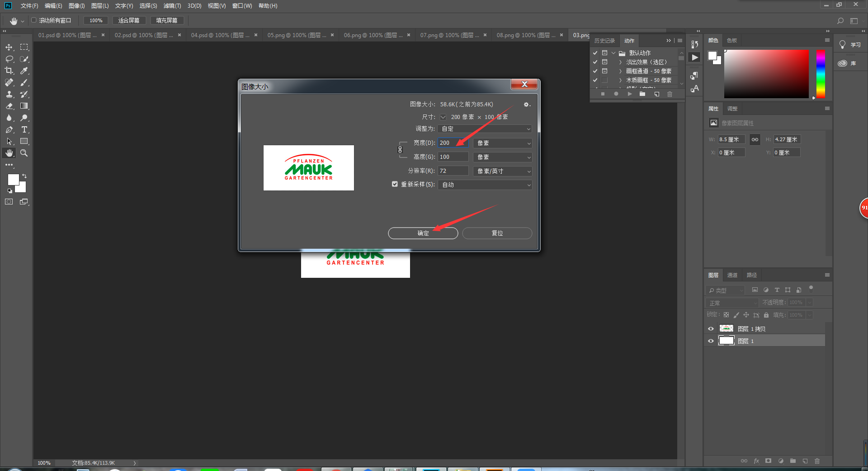Delete layer trash icon in Layers panel
Image resolution: width=868 pixels, height=471 pixels.
coord(817,461)
